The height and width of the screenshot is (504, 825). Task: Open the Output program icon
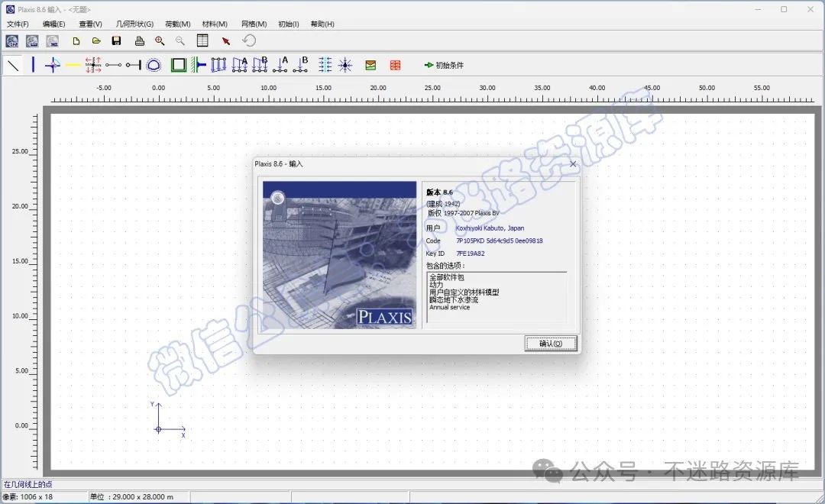click(32, 41)
